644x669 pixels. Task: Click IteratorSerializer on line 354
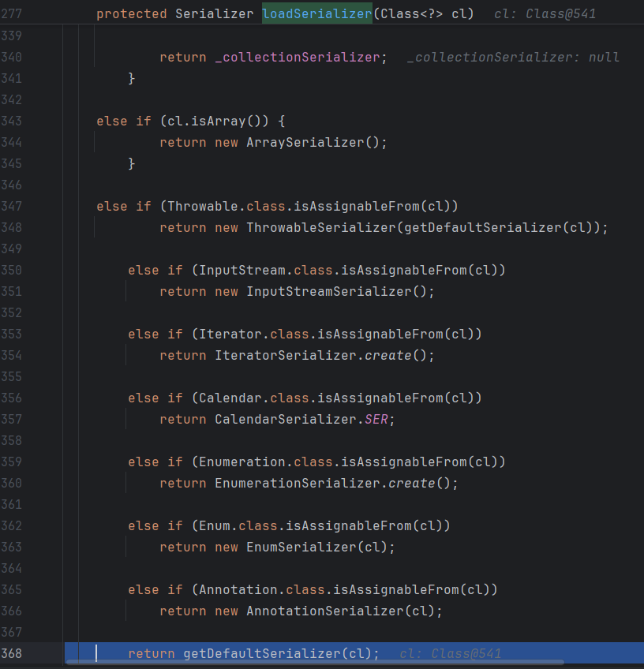[x=285, y=355]
